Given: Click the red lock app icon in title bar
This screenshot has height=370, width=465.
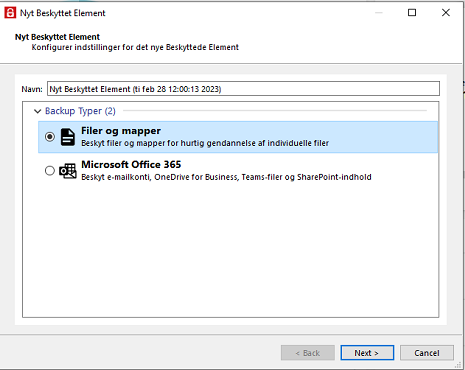Looking at the screenshot, I should [10, 13].
